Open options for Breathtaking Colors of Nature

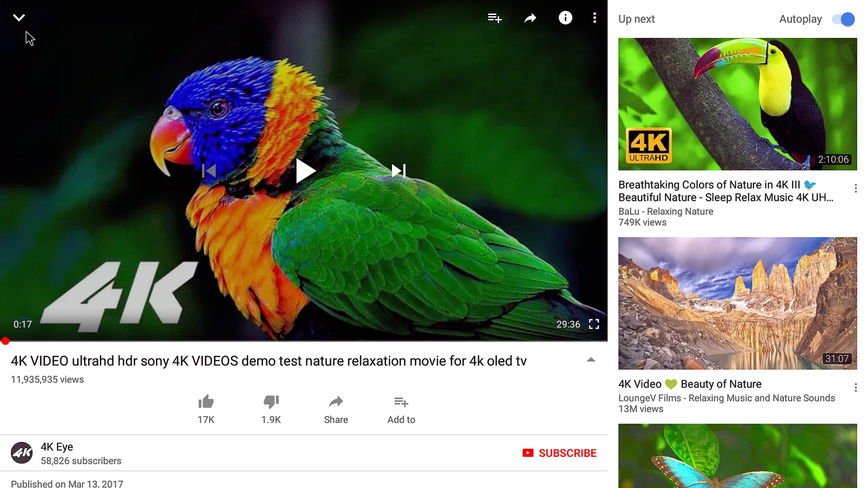(x=856, y=188)
